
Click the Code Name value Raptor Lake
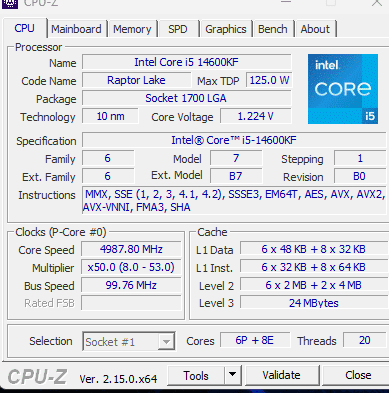(x=136, y=80)
